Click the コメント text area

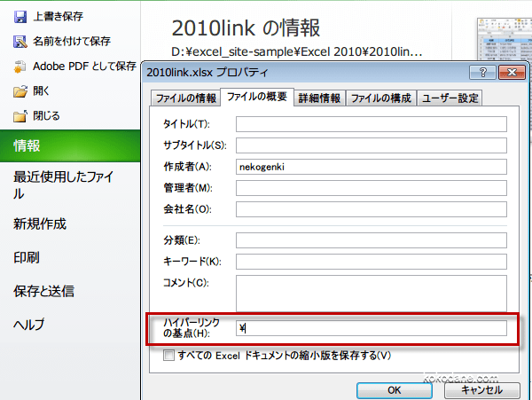pyautogui.click(x=372, y=294)
